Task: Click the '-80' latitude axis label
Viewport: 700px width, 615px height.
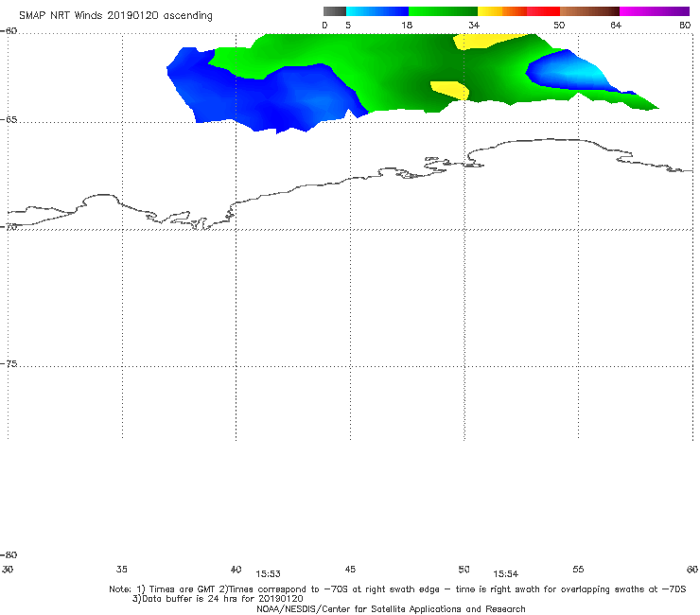Action: click(x=9, y=554)
